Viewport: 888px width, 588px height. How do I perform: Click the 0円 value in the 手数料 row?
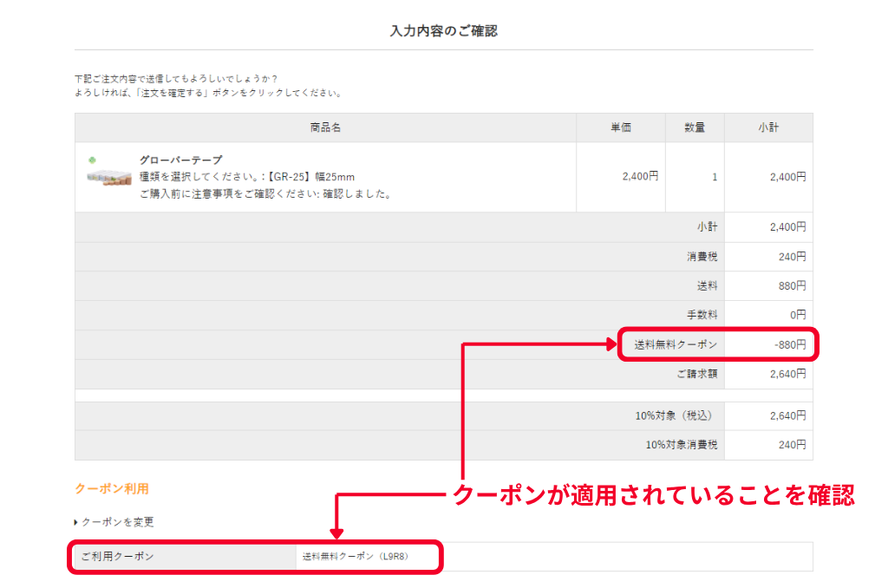[x=798, y=315]
